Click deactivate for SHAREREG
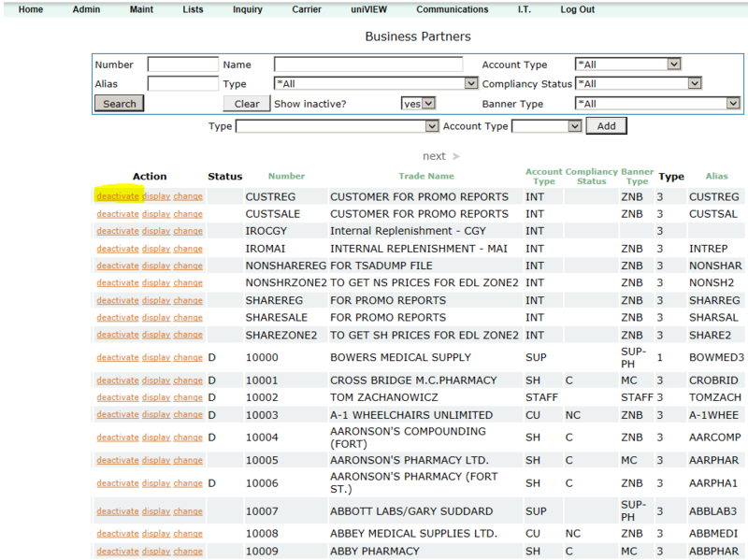This screenshot has width=748, height=560. [x=118, y=300]
